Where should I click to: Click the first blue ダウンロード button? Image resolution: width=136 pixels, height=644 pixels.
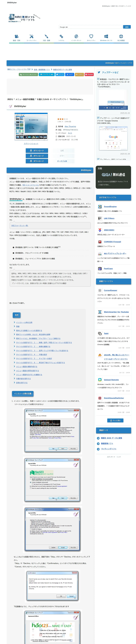(37, 150)
